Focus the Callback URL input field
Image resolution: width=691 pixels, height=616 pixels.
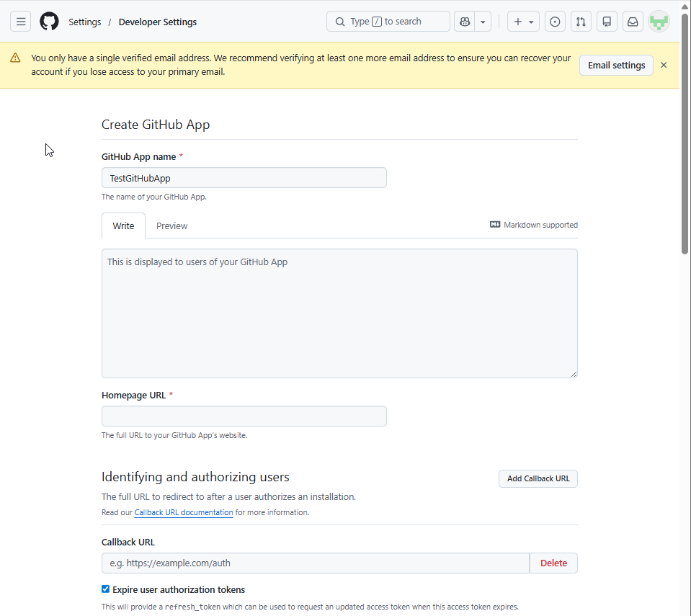[x=316, y=563]
